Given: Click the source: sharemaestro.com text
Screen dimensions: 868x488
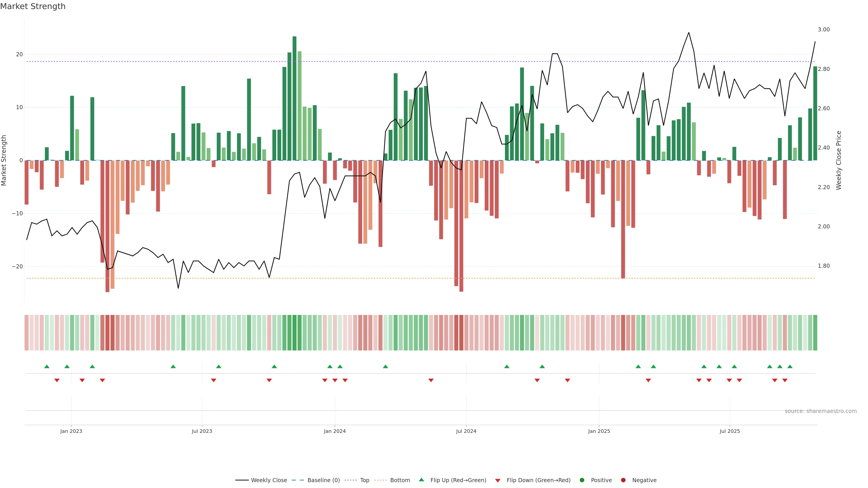Looking at the screenshot, I should [821, 411].
